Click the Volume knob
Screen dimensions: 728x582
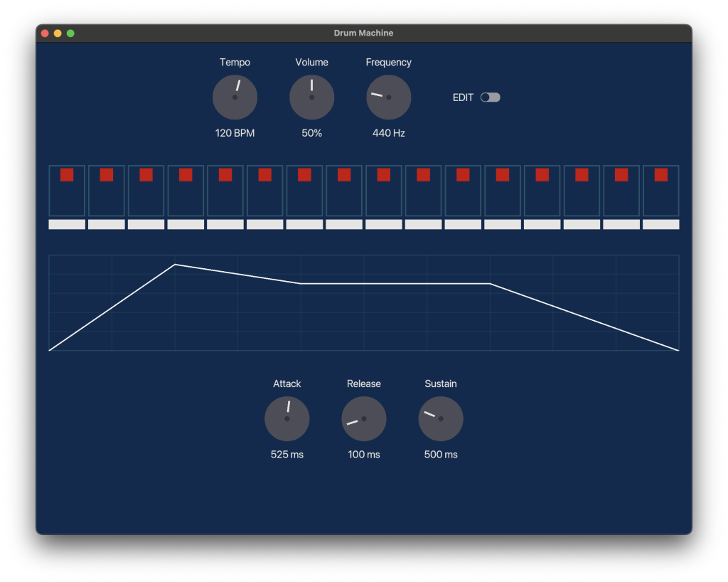point(311,97)
